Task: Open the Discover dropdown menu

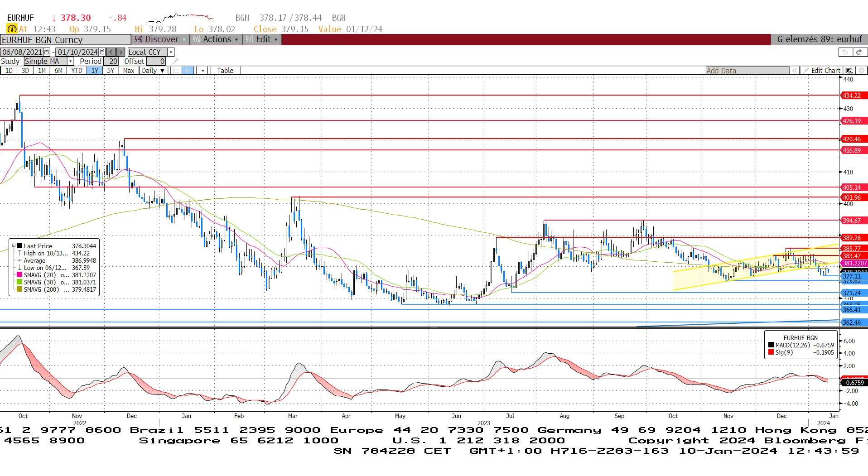Action: pos(160,39)
